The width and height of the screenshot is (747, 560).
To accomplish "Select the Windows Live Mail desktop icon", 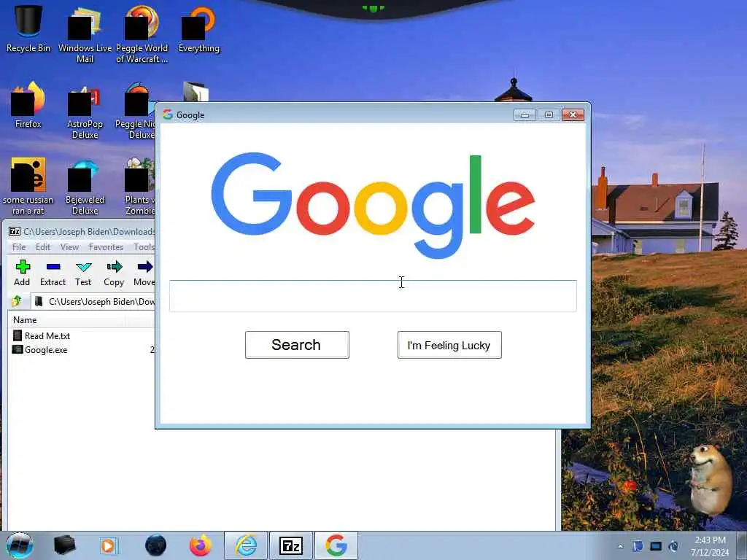I will [x=85, y=34].
